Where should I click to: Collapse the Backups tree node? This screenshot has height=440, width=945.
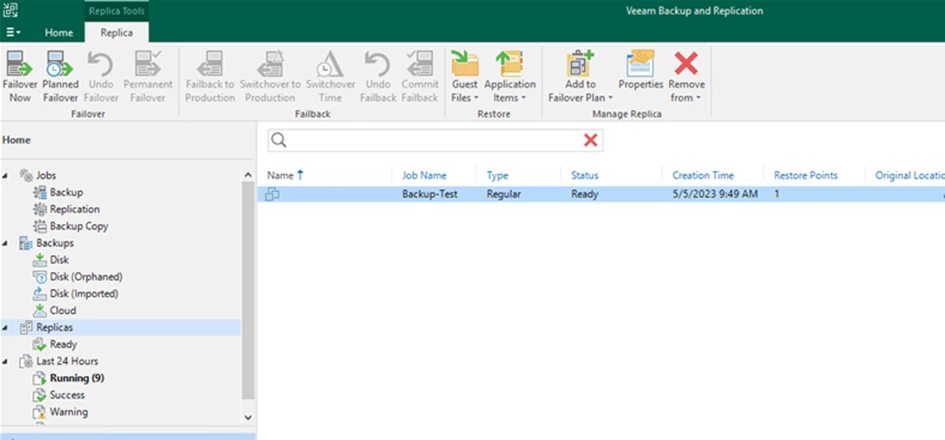(7, 243)
